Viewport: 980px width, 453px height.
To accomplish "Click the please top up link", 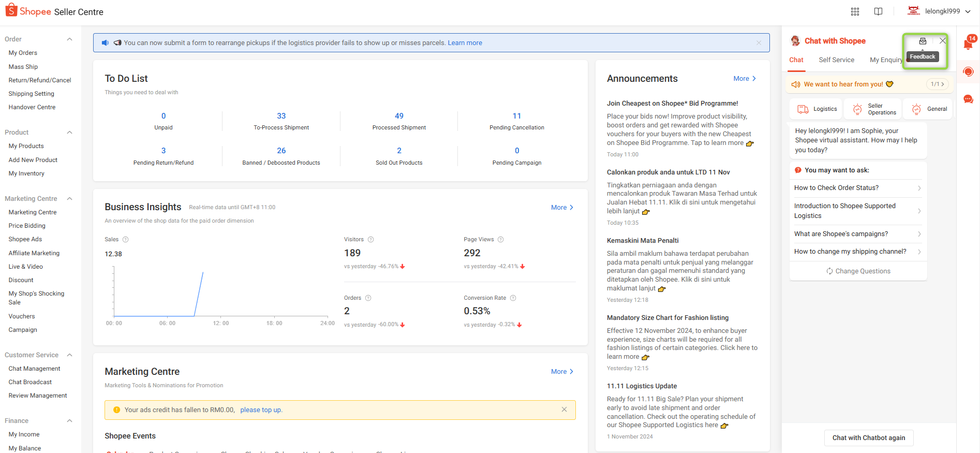I will click(x=261, y=410).
